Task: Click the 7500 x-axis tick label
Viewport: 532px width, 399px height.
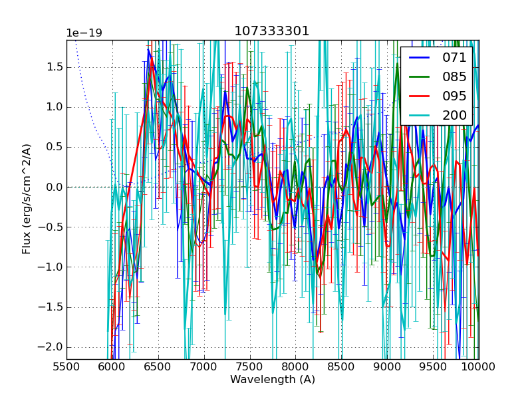Action: click(249, 366)
